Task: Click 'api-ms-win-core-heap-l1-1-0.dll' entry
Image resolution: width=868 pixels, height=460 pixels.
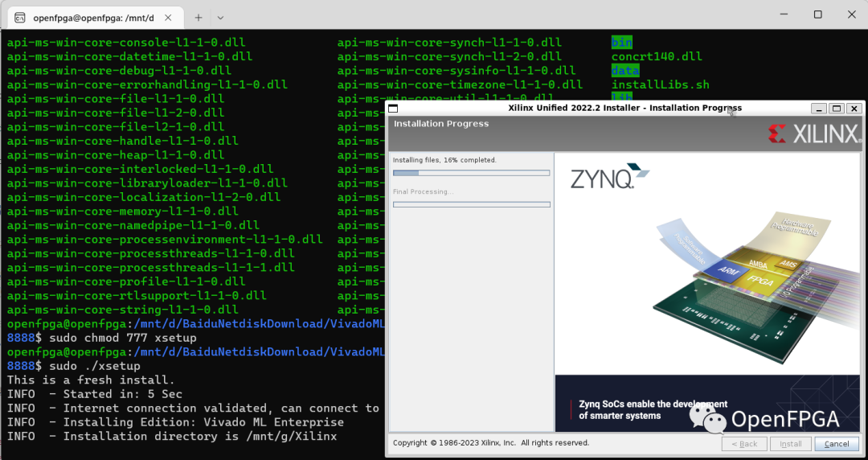Action: [116, 155]
